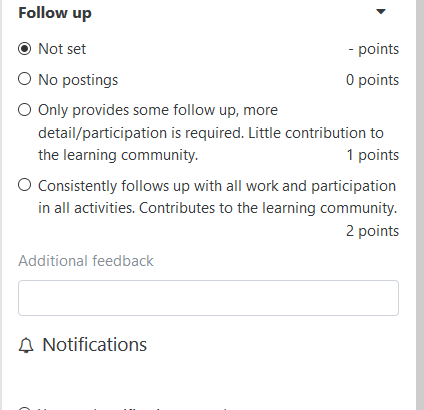The width and height of the screenshot is (424, 410).
Task: Click the 1 points value
Action: coord(373,155)
